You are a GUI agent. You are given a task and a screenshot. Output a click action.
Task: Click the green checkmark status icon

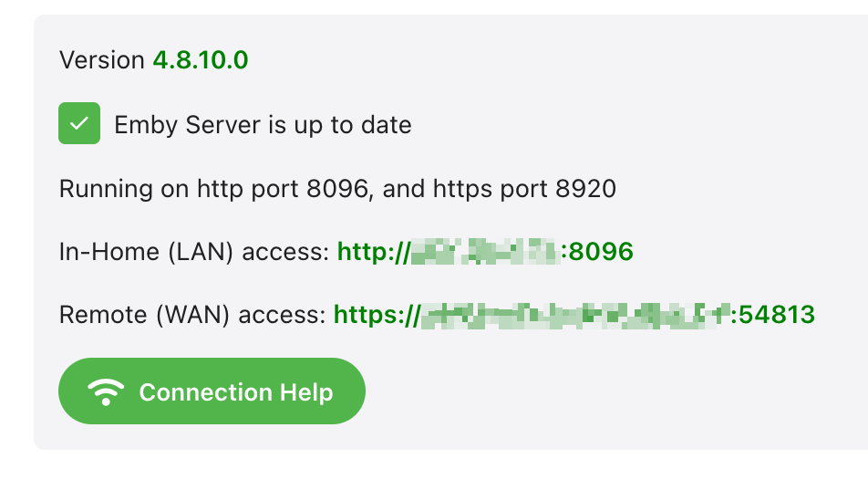pos(79,124)
